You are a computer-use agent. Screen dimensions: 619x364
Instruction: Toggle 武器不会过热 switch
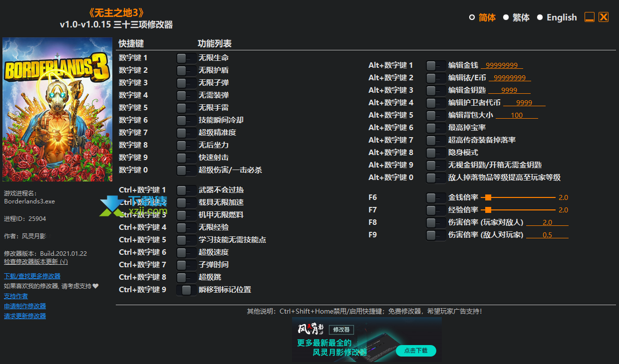186,190
